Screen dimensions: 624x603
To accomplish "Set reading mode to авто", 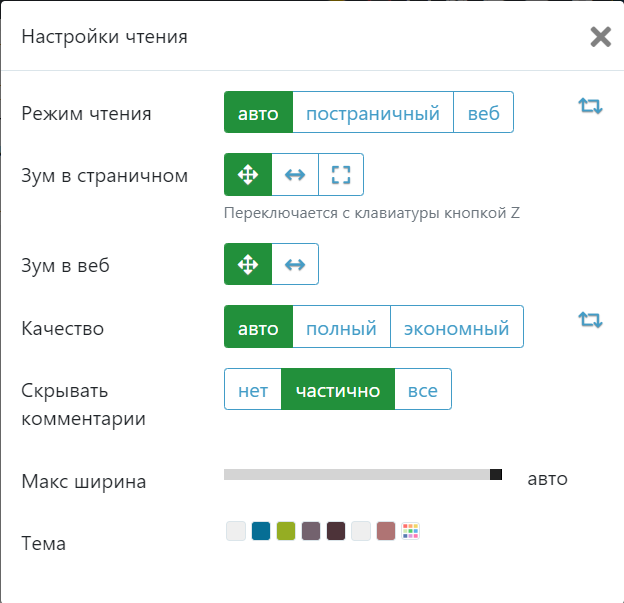I will pos(258,113).
